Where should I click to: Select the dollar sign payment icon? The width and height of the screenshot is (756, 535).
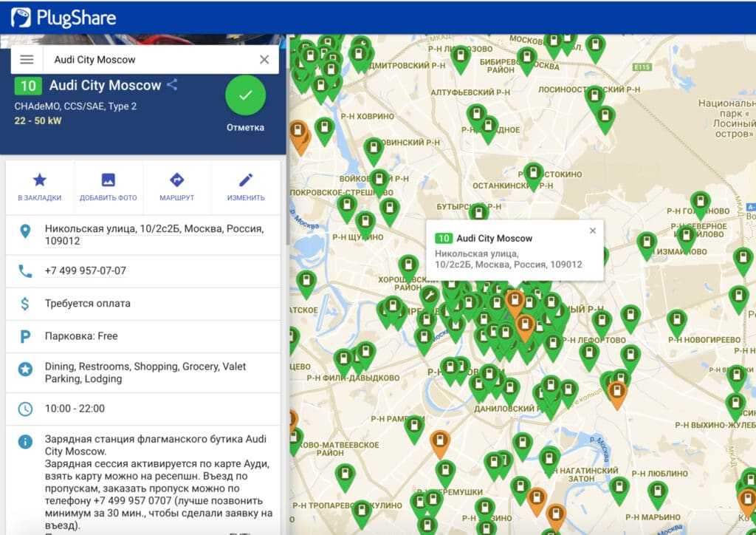click(25, 304)
